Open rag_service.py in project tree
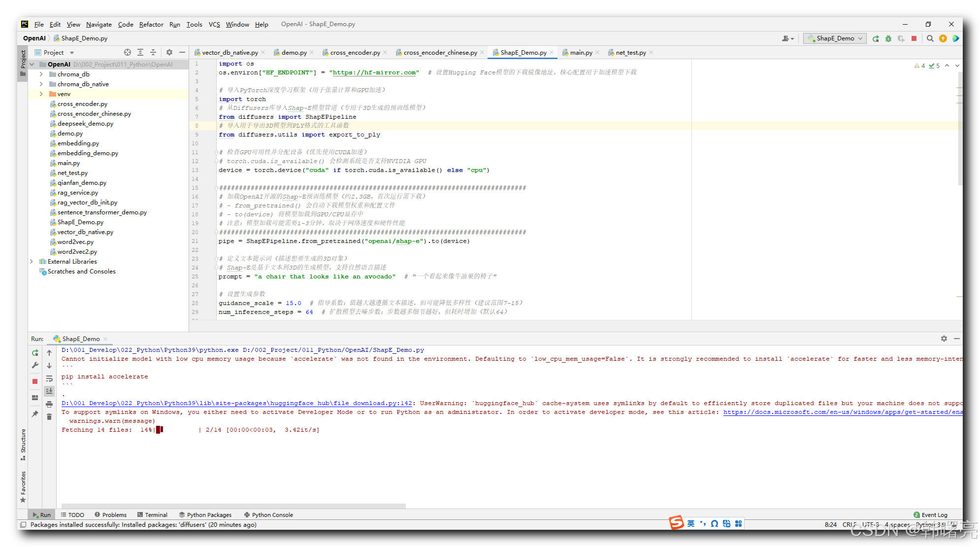The width and height of the screenshot is (980, 547). point(77,193)
